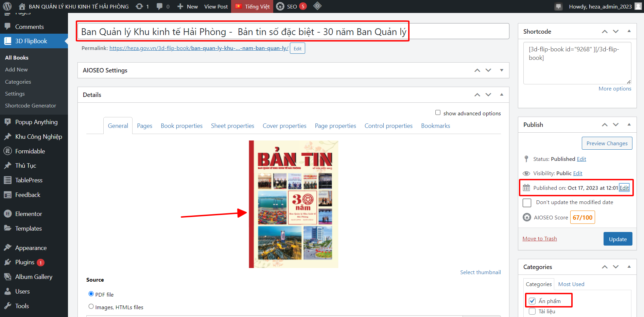This screenshot has width=644, height=317.
Task: Click the Move to Trash link
Action: 539,239
